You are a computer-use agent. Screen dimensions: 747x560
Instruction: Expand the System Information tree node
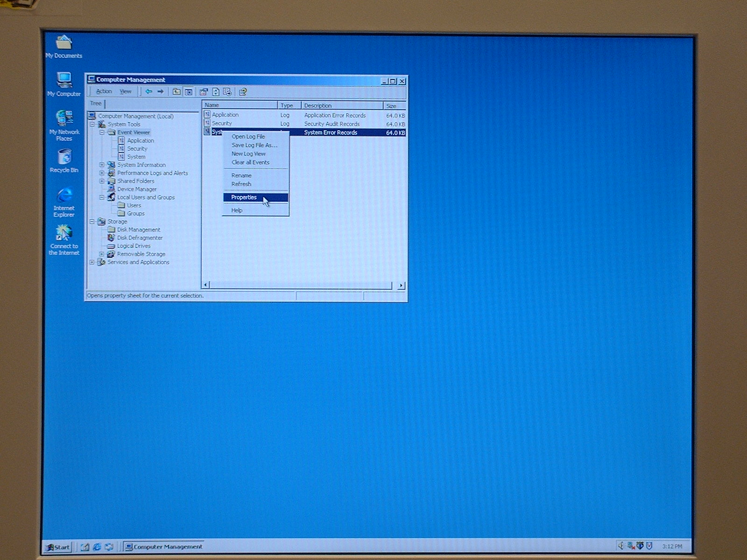[102, 165]
